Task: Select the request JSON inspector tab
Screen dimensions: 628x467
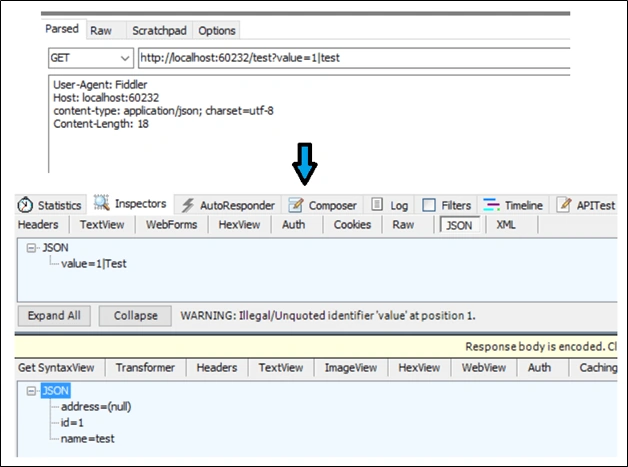Action: click(x=459, y=225)
